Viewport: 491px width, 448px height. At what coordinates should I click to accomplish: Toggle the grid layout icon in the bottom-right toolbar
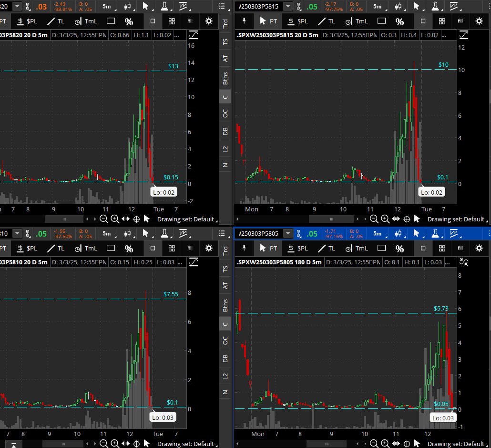tap(442, 248)
